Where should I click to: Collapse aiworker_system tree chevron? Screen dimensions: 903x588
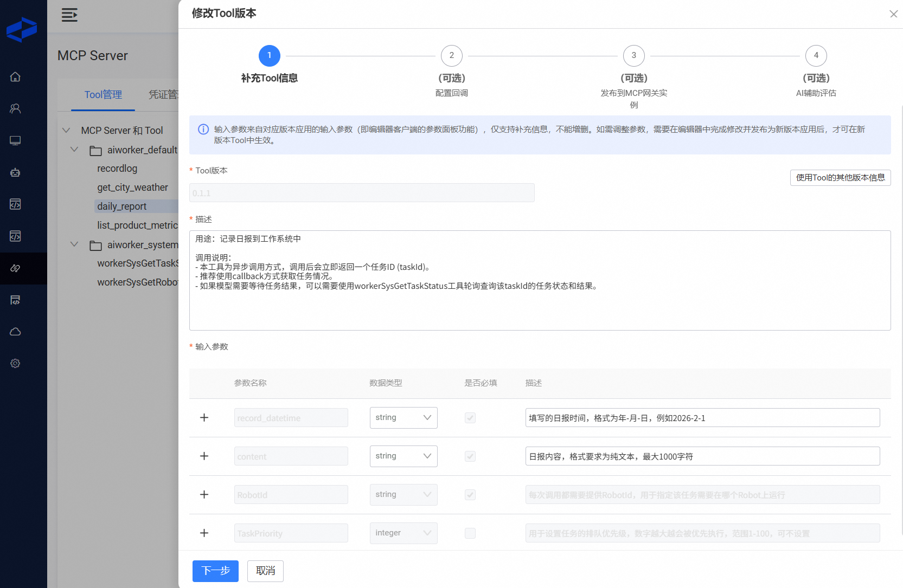tap(74, 244)
